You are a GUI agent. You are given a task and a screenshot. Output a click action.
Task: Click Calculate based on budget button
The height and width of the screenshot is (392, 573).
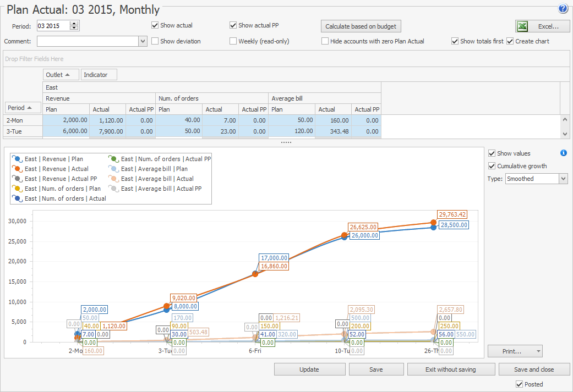point(361,26)
